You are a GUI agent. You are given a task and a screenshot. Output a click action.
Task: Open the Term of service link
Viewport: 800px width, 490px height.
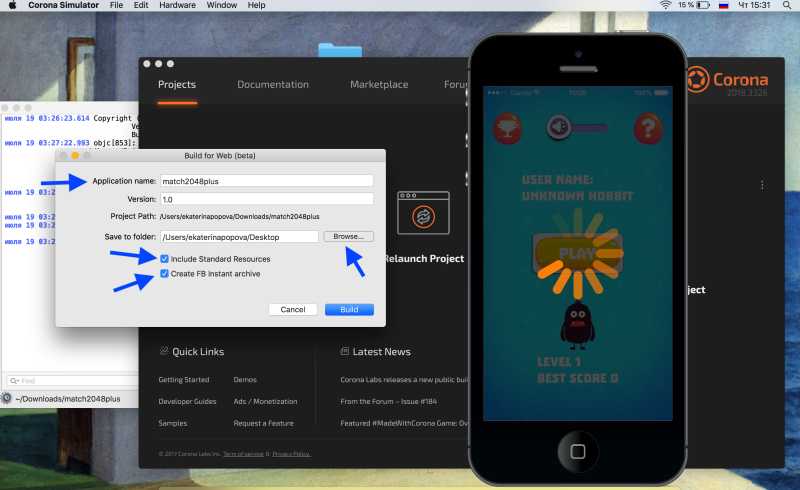[243, 454]
